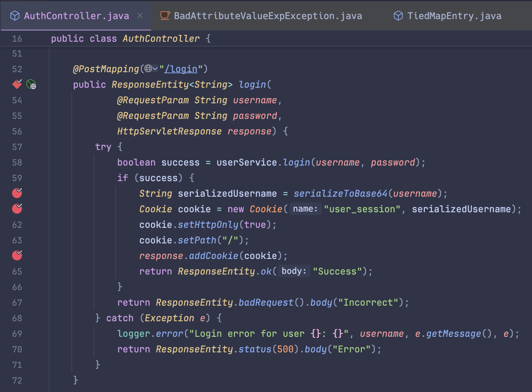Click the class icon on AuthController.java tab
Viewport: 532px width, 392px height.
[x=15, y=16]
